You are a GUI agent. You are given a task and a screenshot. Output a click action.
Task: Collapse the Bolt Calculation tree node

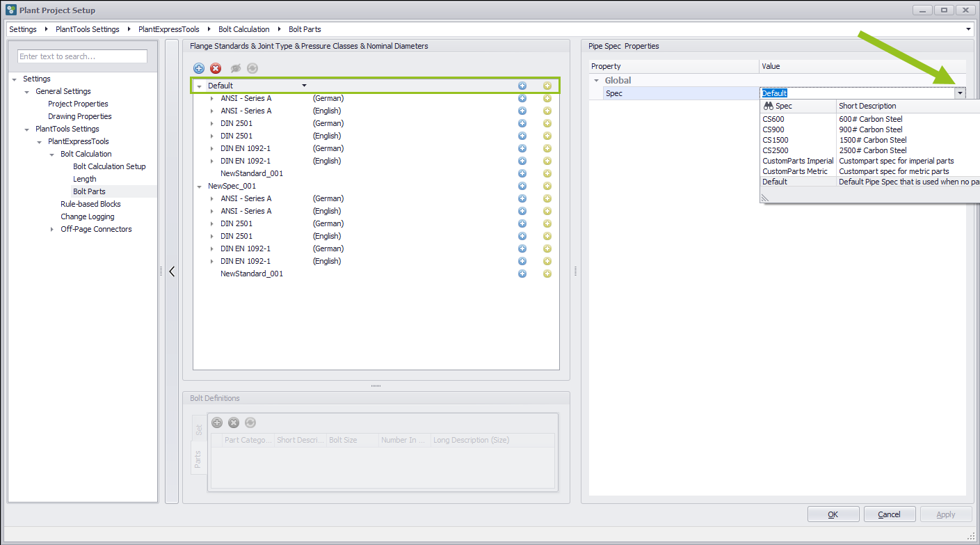52,155
